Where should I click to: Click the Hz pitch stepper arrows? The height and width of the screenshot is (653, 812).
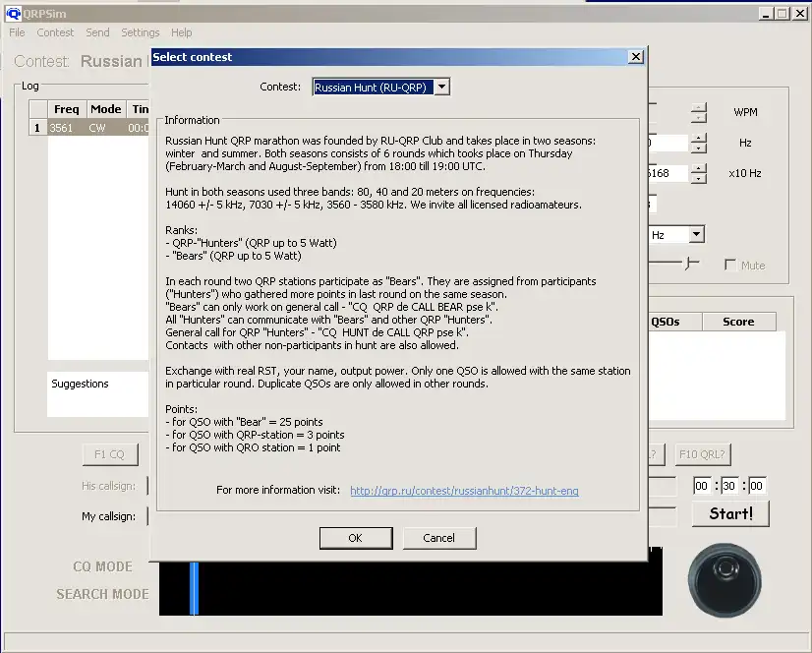699,143
